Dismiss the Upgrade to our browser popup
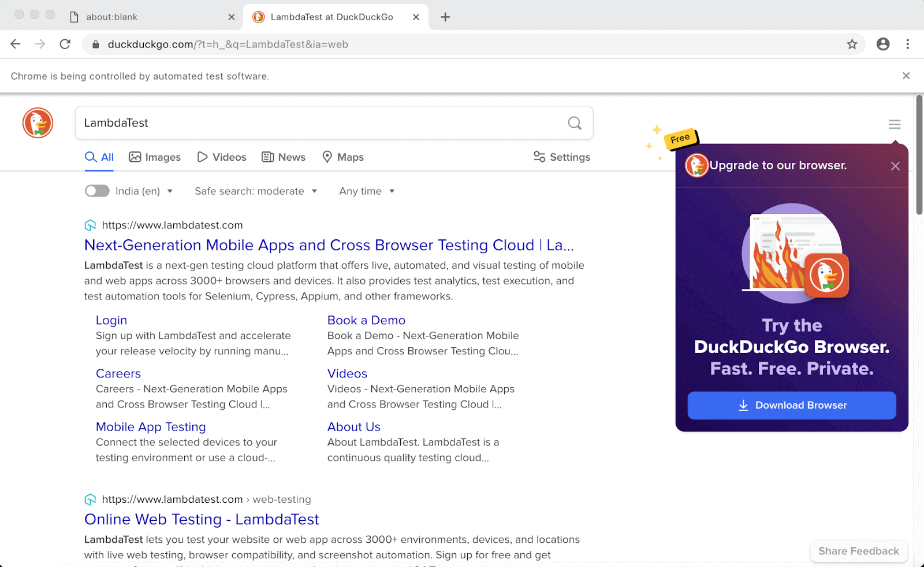Image resolution: width=924 pixels, height=567 pixels. (x=895, y=166)
